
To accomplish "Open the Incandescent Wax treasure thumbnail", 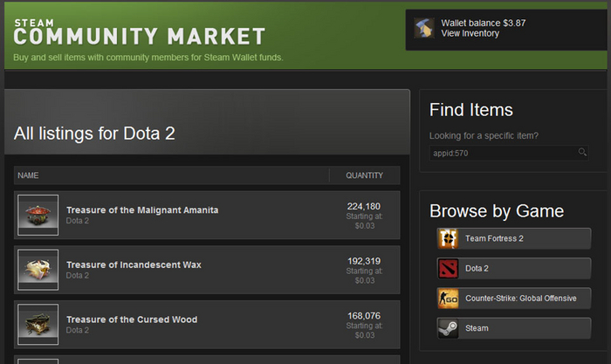I will 38,270.
